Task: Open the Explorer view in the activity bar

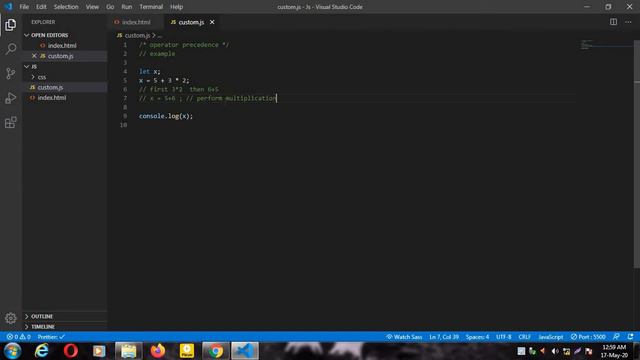Action: pos(11,25)
